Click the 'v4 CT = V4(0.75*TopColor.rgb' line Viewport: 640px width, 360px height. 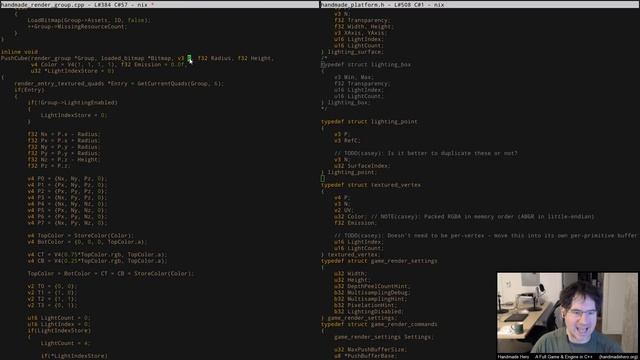pyautogui.click(x=98, y=255)
